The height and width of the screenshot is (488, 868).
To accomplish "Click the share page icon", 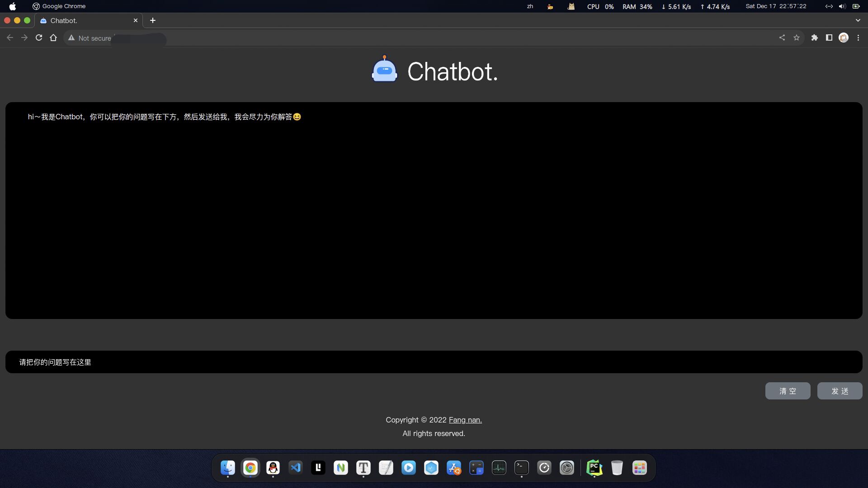I will (x=782, y=38).
